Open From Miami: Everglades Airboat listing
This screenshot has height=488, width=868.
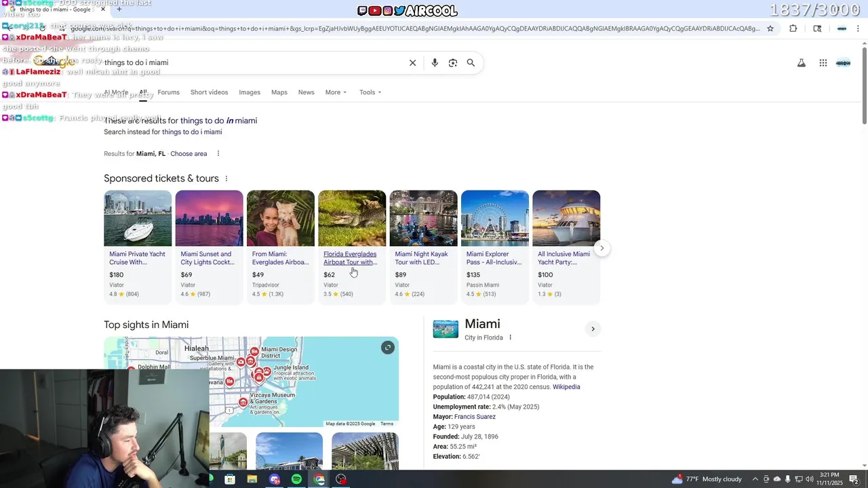[x=280, y=258]
